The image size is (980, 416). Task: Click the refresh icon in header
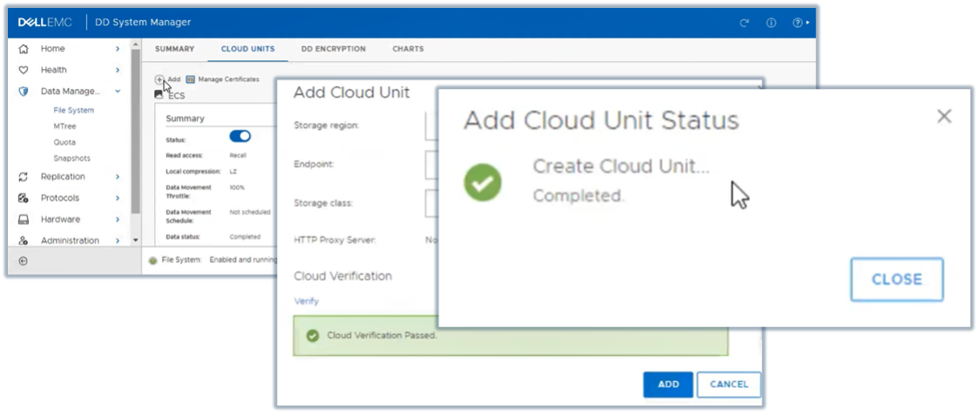[x=744, y=23]
